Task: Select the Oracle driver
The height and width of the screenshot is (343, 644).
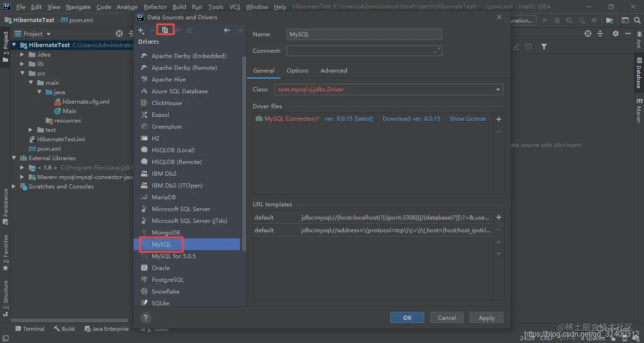Action: point(161,268)
